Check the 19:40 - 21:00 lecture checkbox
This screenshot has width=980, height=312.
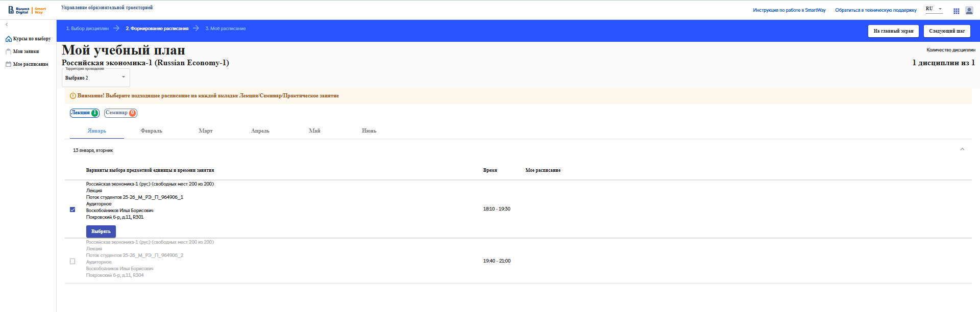click(x=72, y=262)
